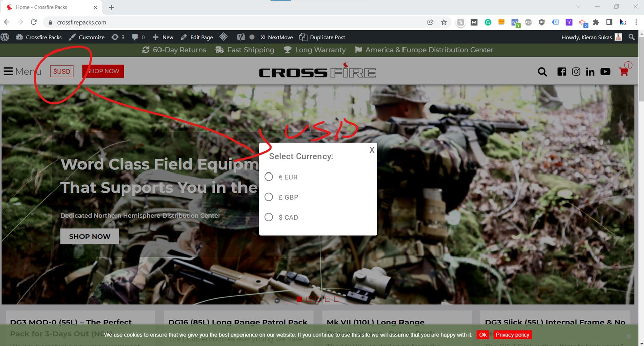Add New content from admin bar
This screenshot has height=346, width=644.
click(x=163, y=37)
